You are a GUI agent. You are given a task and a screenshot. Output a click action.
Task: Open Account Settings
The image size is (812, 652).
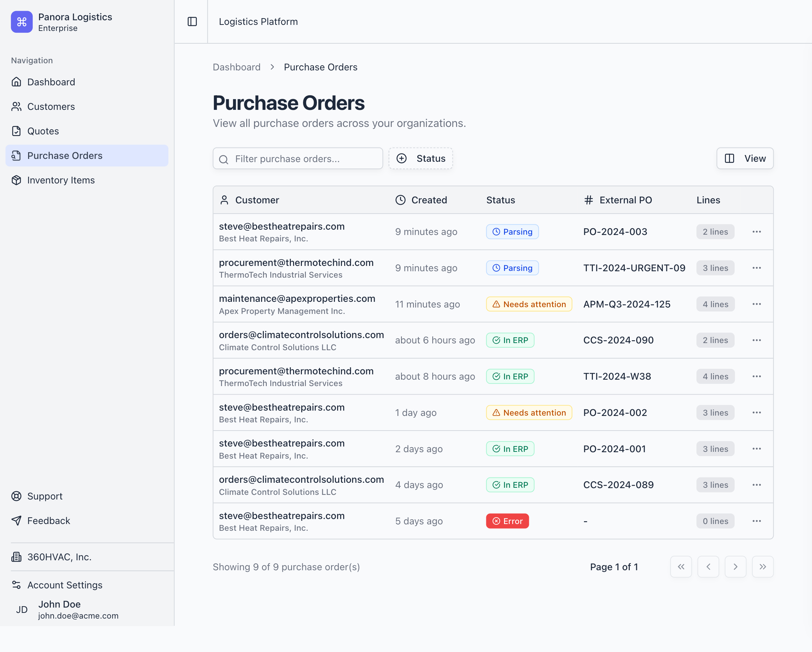pyautogui.click(x=64, y=585)
